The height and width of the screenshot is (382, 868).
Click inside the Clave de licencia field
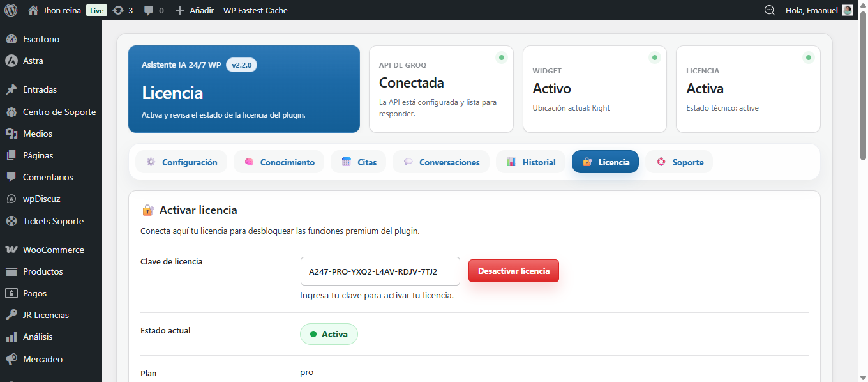click(380, 271)
